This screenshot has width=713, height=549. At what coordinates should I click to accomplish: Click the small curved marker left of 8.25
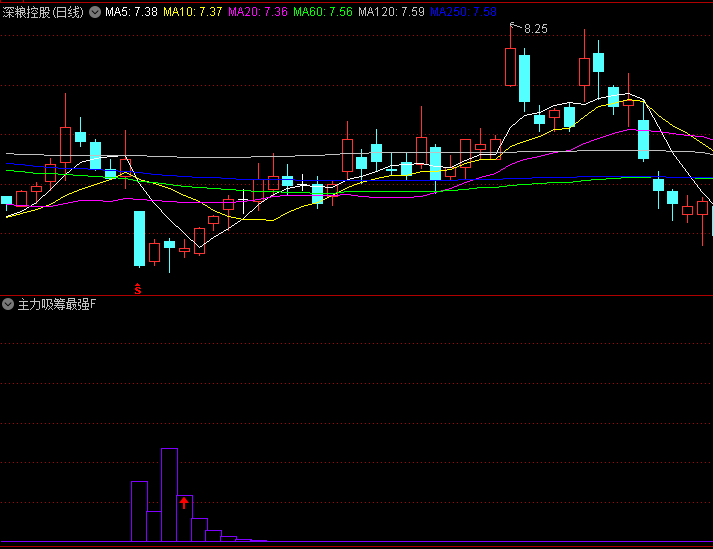[514, 24]
